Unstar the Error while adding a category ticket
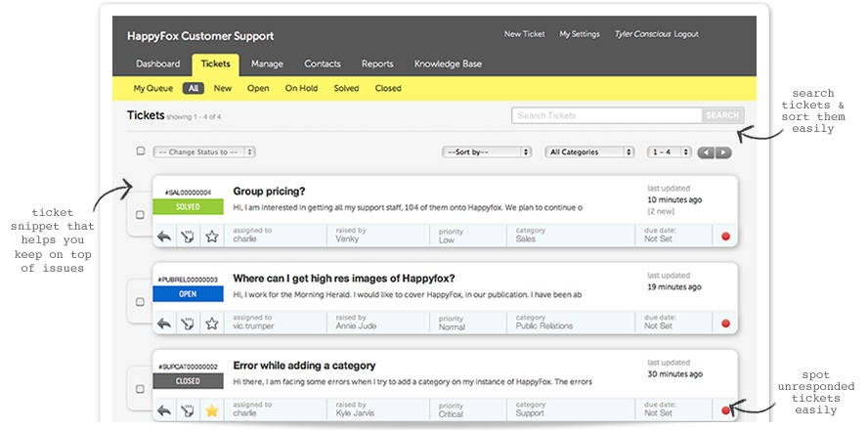This screenshot has height=430, width=868. pos(211,410)
